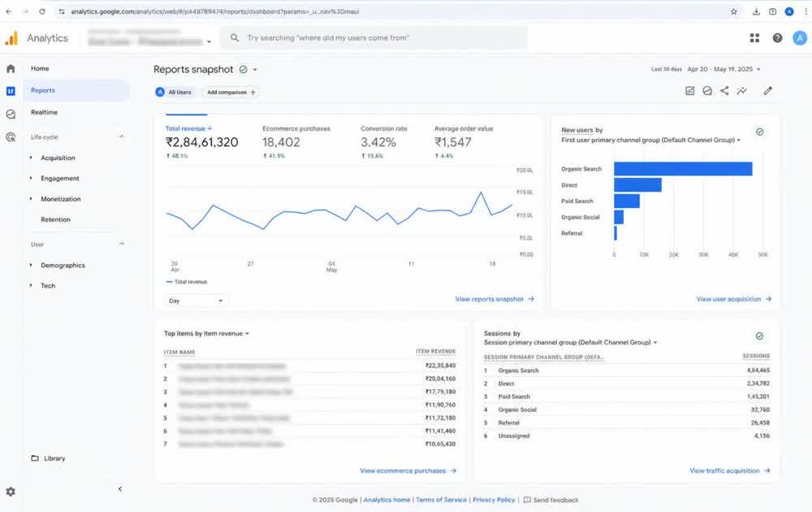
Task: Expand the Tech tree item
Action: click(31, 285)
